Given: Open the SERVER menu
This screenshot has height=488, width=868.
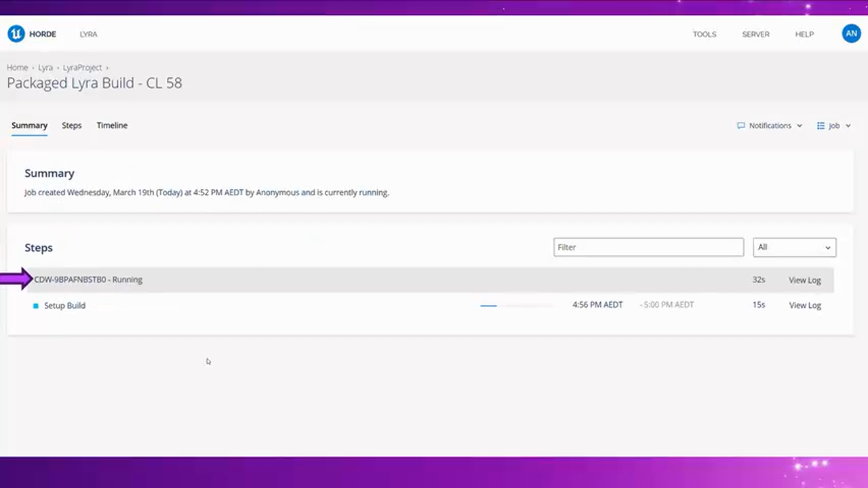Looking at the screenshot, I should [755, 34].
